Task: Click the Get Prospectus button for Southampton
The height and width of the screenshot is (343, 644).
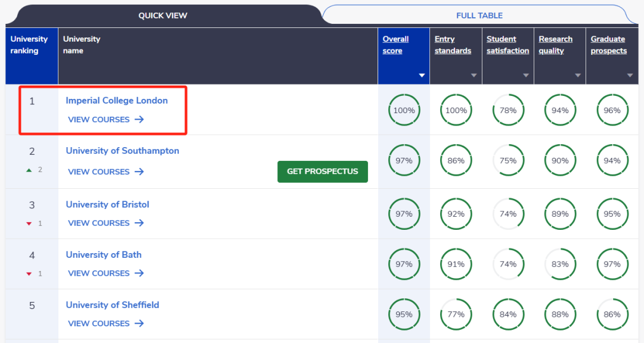Action: (x=323, y=171)
